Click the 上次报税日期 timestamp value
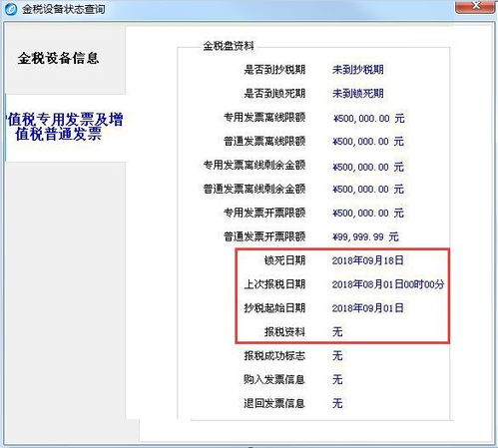Screen dimensions: 498x448 coord(388,284)
